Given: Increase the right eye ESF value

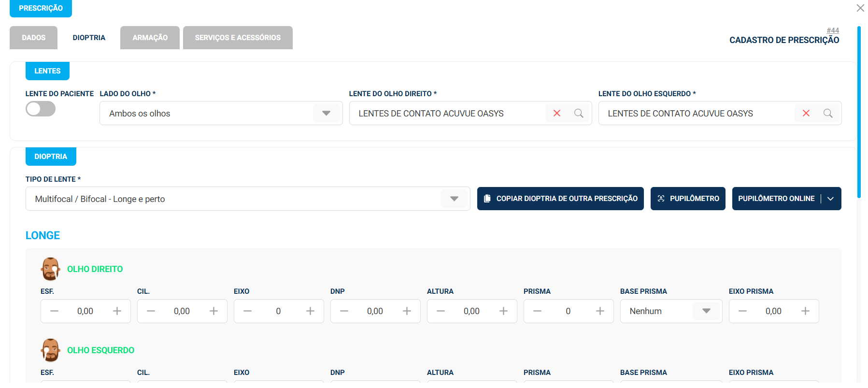Looking at the screenshot, I should pyautogui.click(x=117, y=311).
